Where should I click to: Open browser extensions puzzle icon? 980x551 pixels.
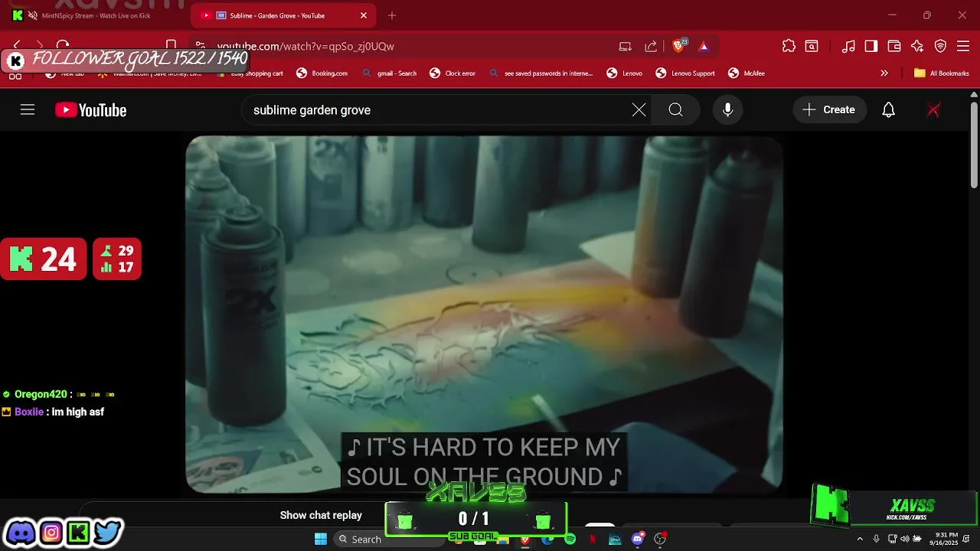(x=789, y=46)
